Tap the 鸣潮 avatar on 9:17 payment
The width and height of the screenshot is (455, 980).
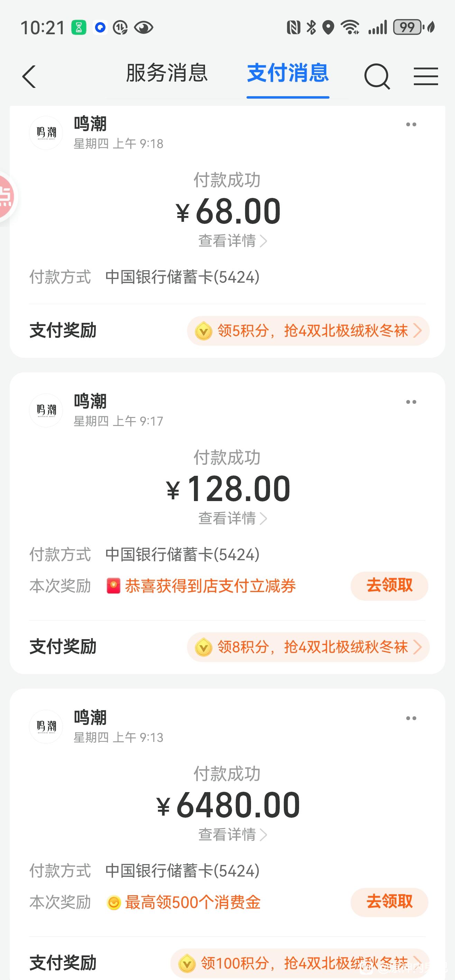click(46, 410)
